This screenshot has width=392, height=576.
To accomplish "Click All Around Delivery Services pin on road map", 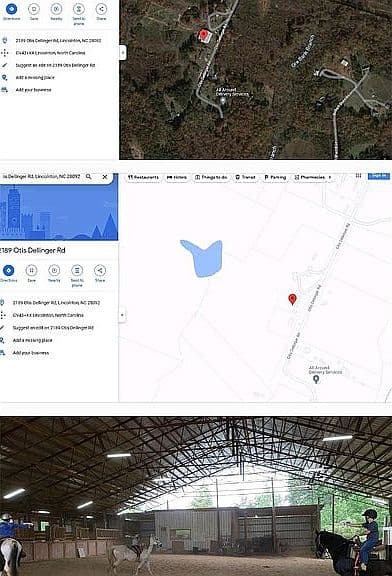I will tap(316, 379).
